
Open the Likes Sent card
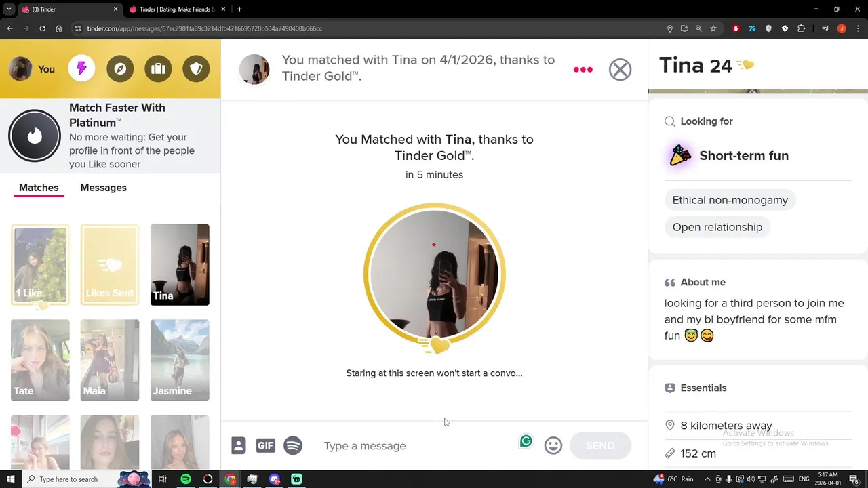(110, 264)
